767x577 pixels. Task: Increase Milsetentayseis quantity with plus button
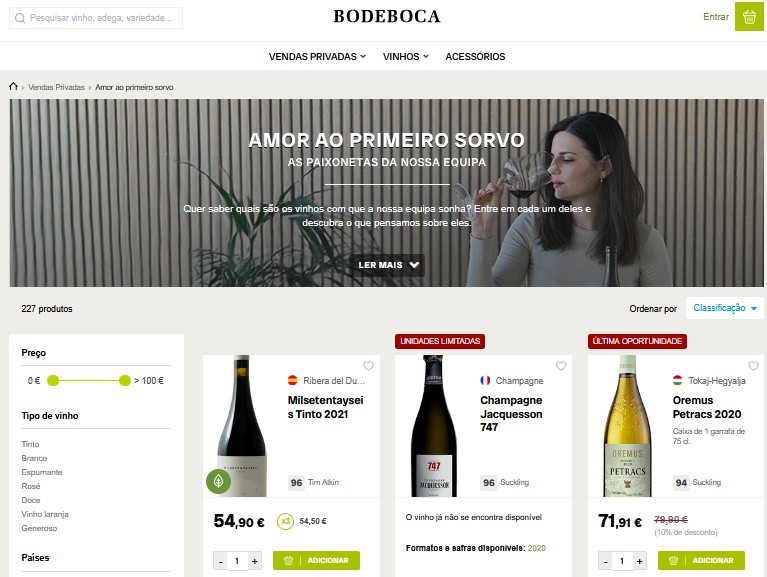pos(254,561)
